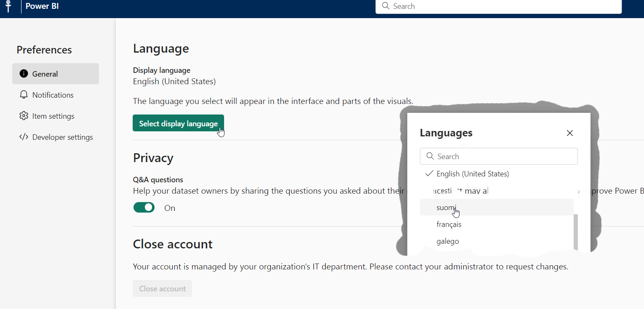Choose English (United States) from the language list
The image size is (644, 309).
coord(473,174)
